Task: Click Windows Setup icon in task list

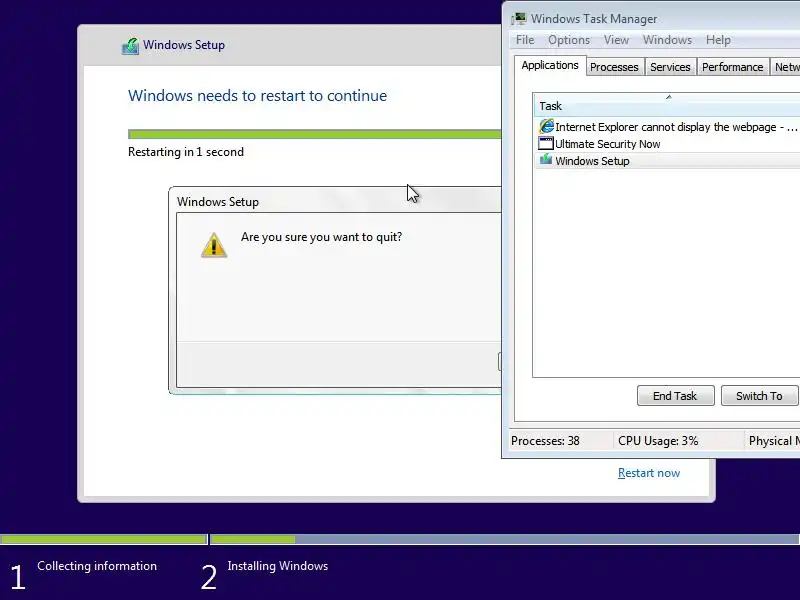Action: (546, 160)
